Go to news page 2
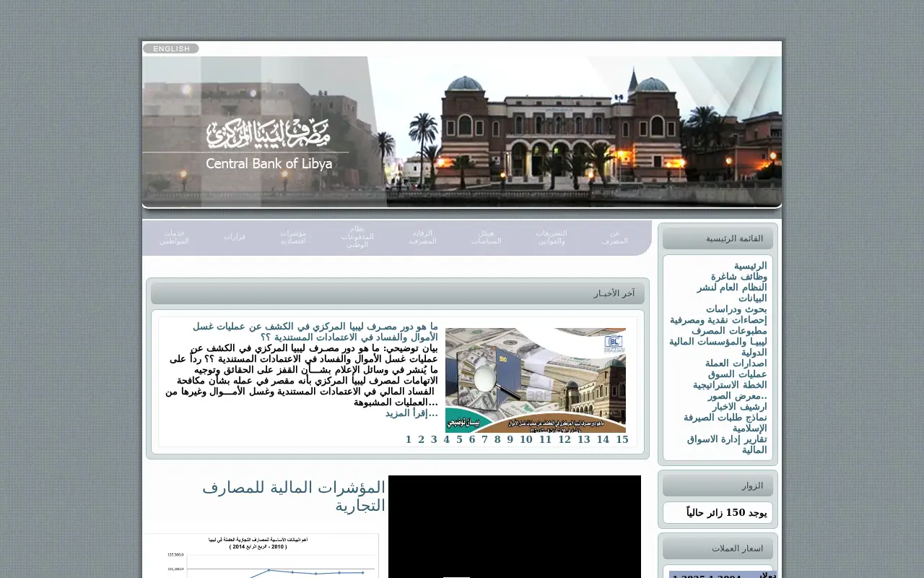The height and width of the screenshot is (578, 924). click(422, 439)
